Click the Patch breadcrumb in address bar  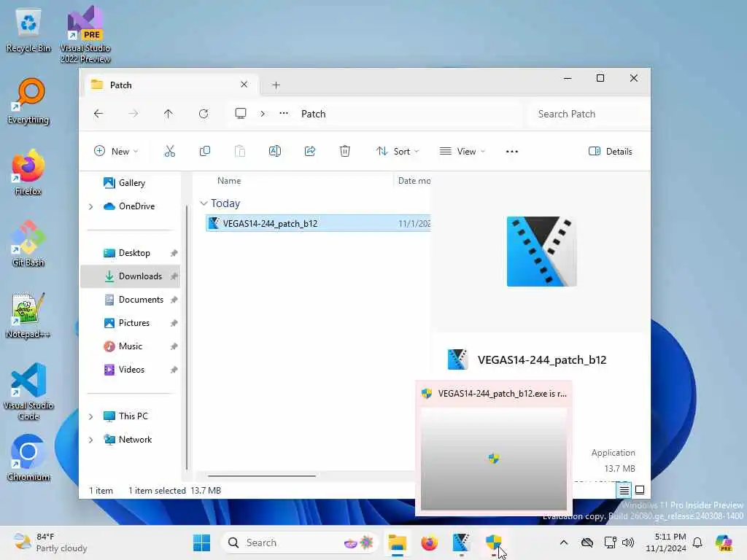(x=313, y=114)
